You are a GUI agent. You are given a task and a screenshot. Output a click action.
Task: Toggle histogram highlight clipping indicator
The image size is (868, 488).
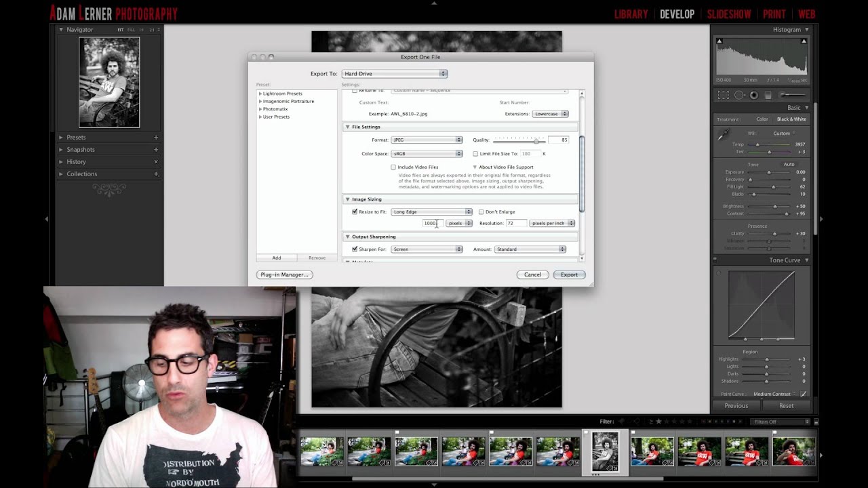[x=804, y=41]
